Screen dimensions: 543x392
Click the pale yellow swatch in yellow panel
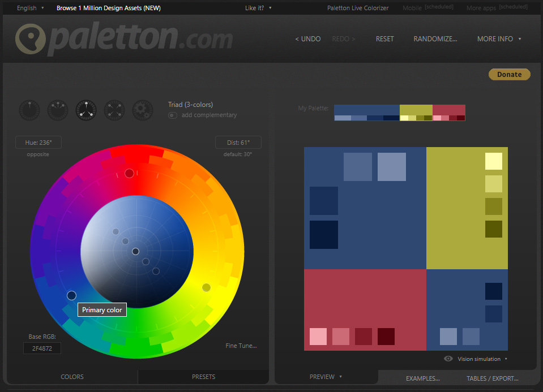[494, 161]
